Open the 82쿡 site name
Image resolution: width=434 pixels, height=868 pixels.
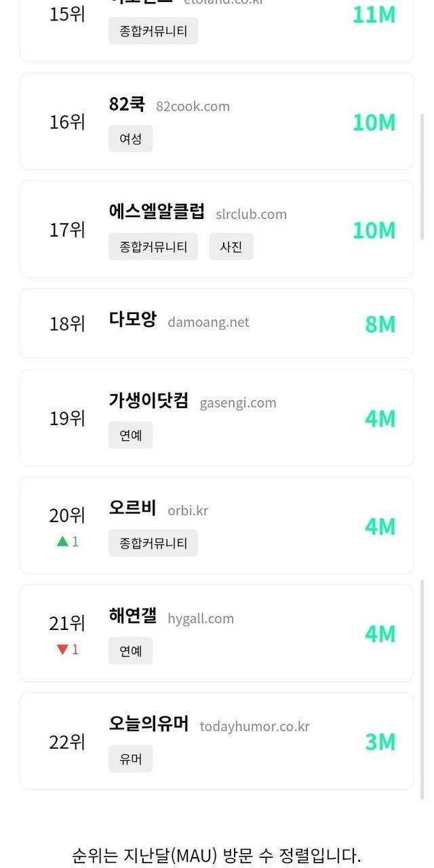click(x=127, y=104)
